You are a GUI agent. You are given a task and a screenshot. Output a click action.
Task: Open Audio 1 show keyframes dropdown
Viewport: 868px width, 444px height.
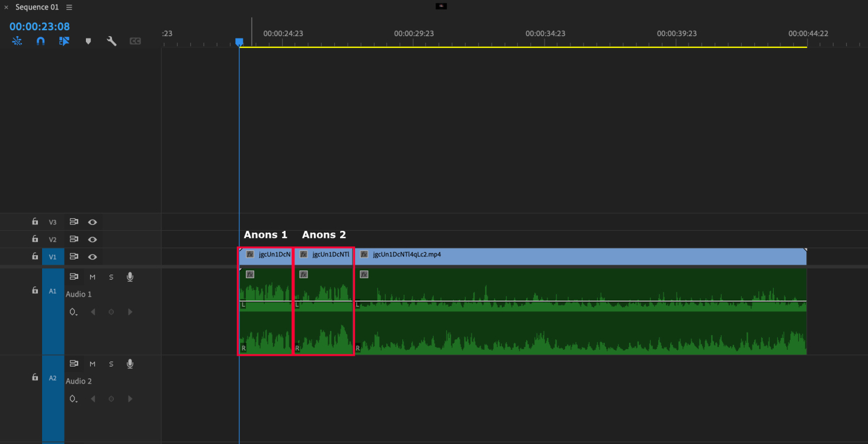73,312
